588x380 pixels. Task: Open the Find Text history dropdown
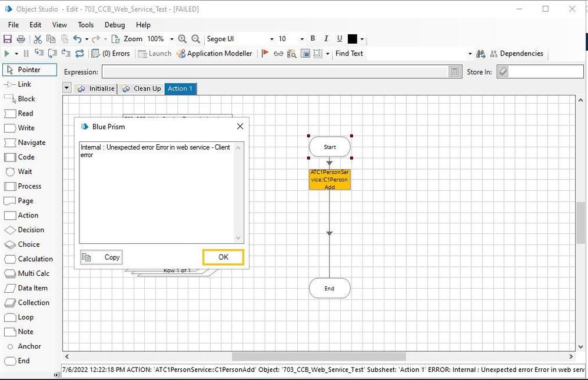click(x=470, y=54)
